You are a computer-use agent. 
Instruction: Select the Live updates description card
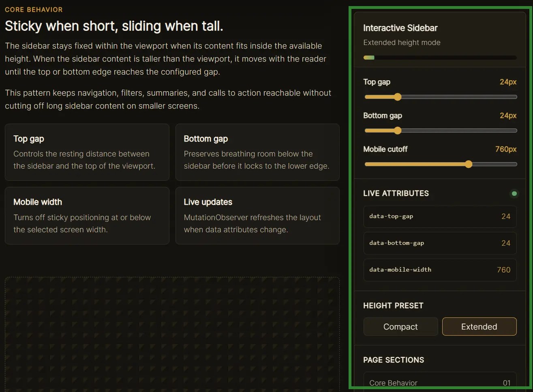click(257, 215)
